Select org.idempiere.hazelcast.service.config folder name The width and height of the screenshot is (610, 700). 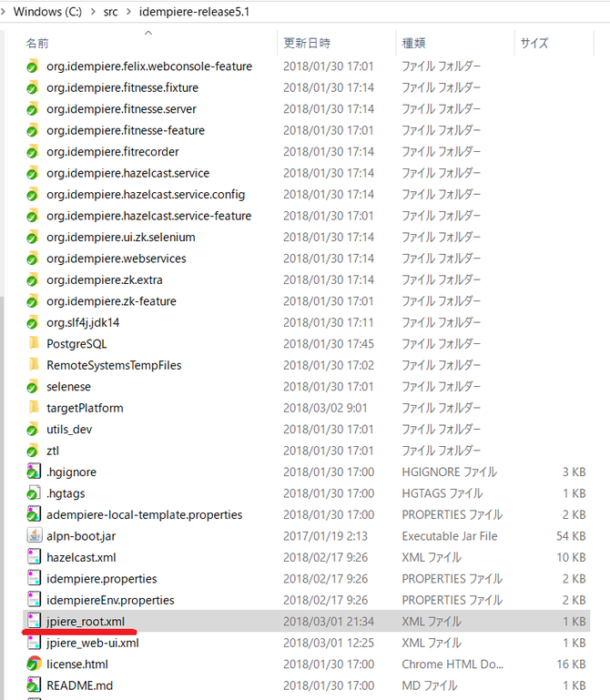tap(146, 195)
